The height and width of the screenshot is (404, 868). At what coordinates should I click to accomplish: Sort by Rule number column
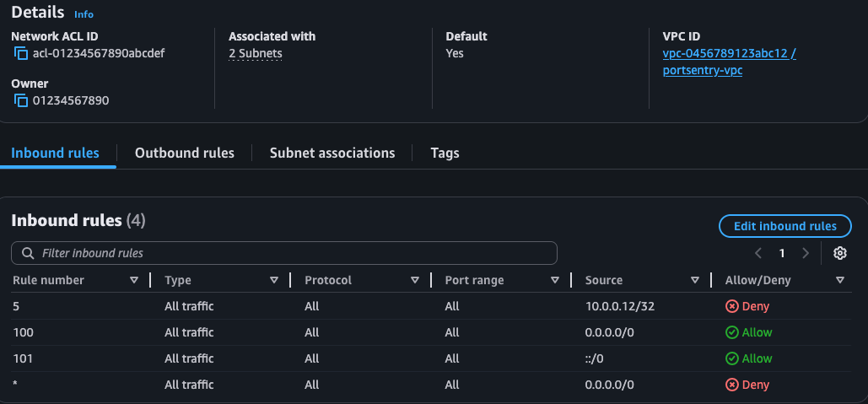[134, 280]
